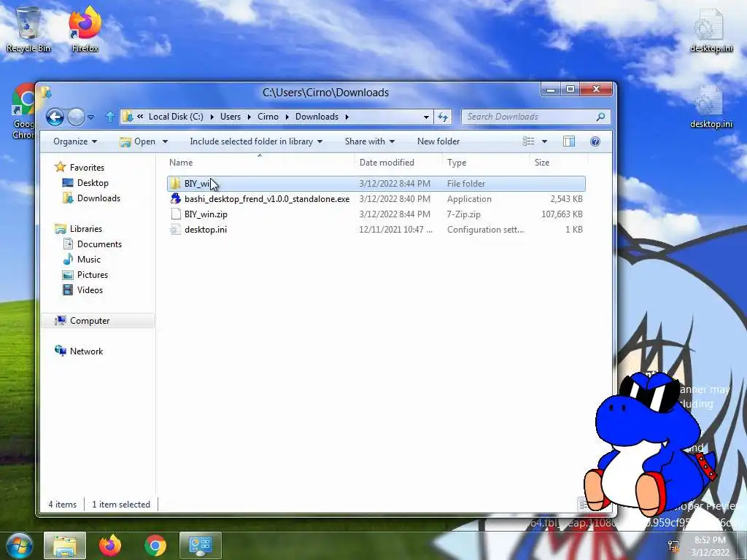Open Downloads in navigation pane
The image size is (747, 560).
tap(98, 198)
